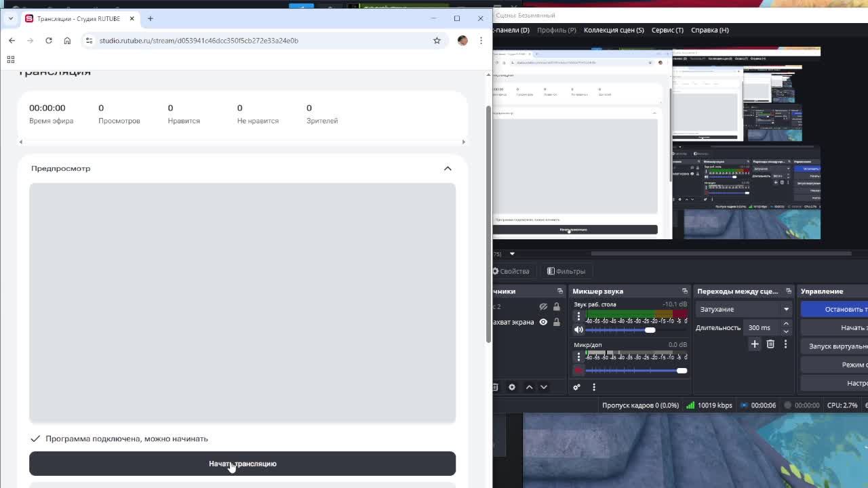The height and width of the screenshot is (488, 868).
Task: Open advanced audio properties gears
Action: coord(576,387)
